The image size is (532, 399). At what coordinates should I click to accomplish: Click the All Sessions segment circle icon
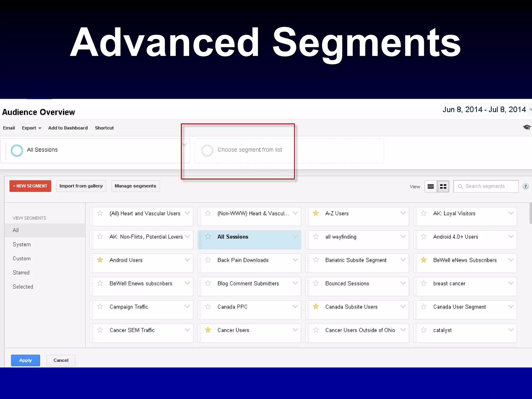(17, 150)
